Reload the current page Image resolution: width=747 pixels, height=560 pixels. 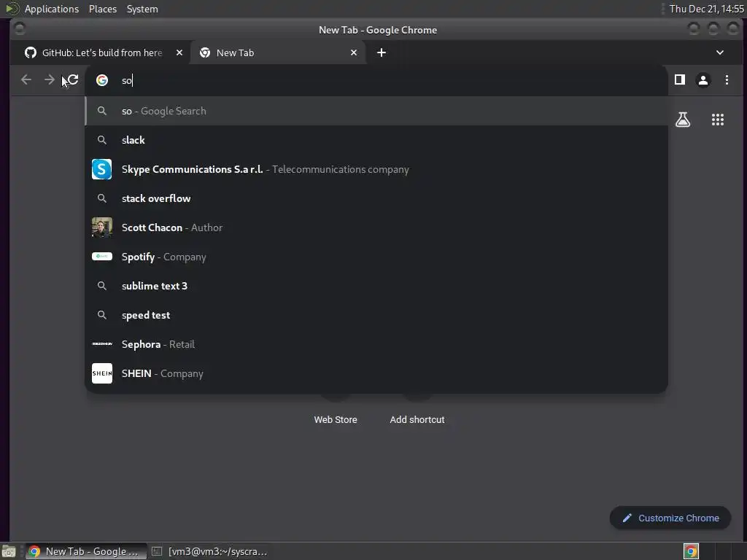[72, 80]
